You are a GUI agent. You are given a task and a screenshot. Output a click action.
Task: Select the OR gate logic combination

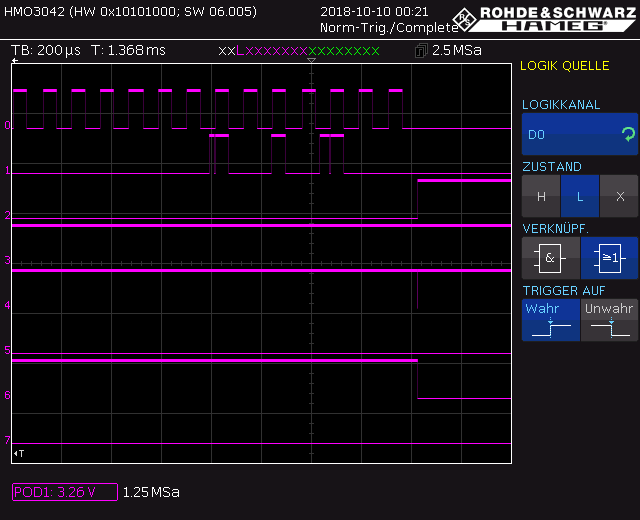point(609,258)
